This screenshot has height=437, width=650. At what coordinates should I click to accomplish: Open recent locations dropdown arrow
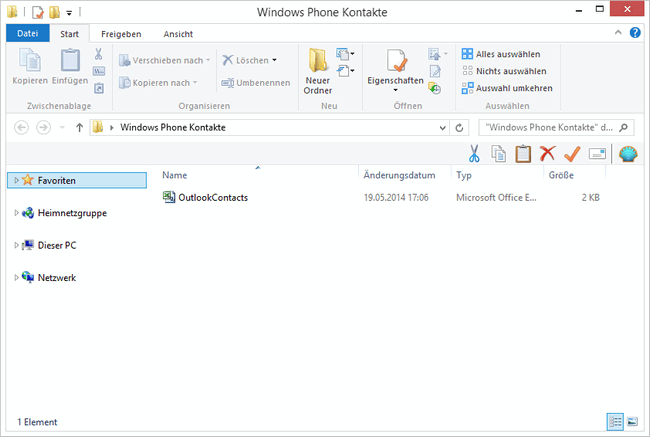(x=62, y=127)
